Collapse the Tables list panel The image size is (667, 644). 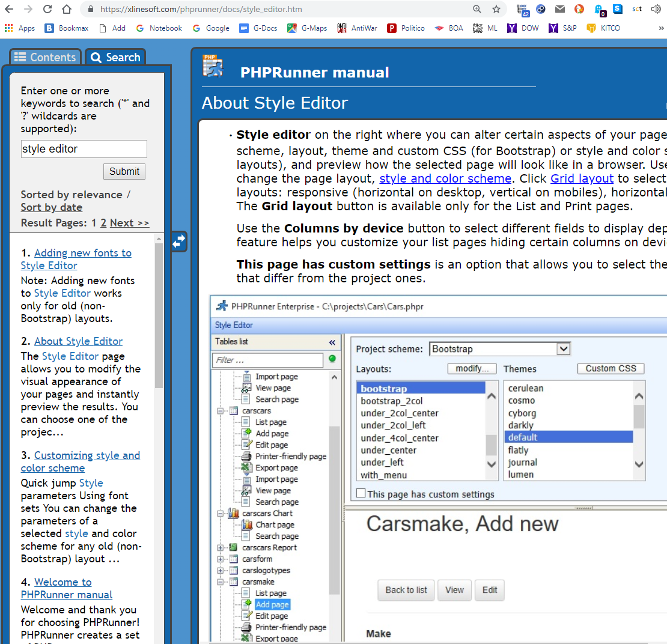(332, 342)
